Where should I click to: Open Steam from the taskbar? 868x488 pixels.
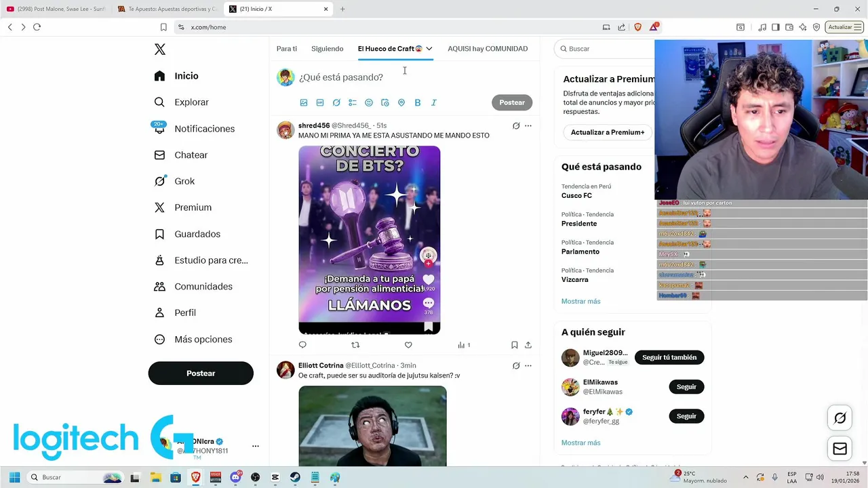point(295,477)
